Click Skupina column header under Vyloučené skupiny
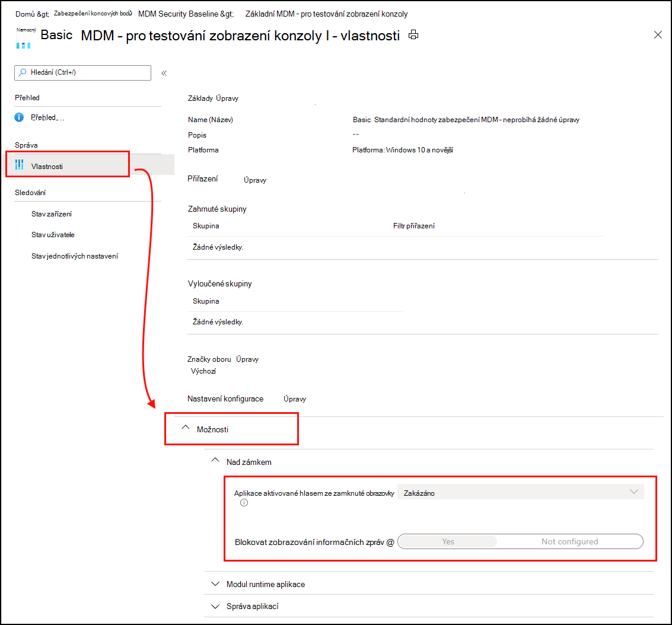This screenshot has width=672, height=625. click(206, 301)
